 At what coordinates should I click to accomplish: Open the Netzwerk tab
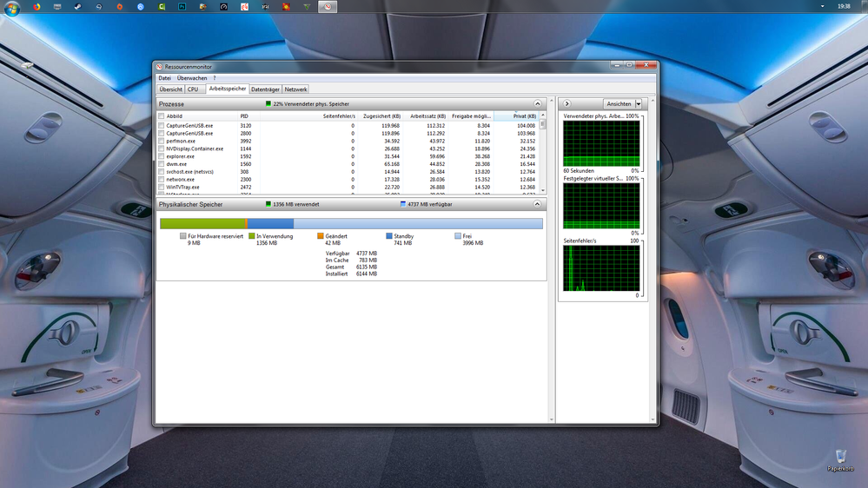295,89
